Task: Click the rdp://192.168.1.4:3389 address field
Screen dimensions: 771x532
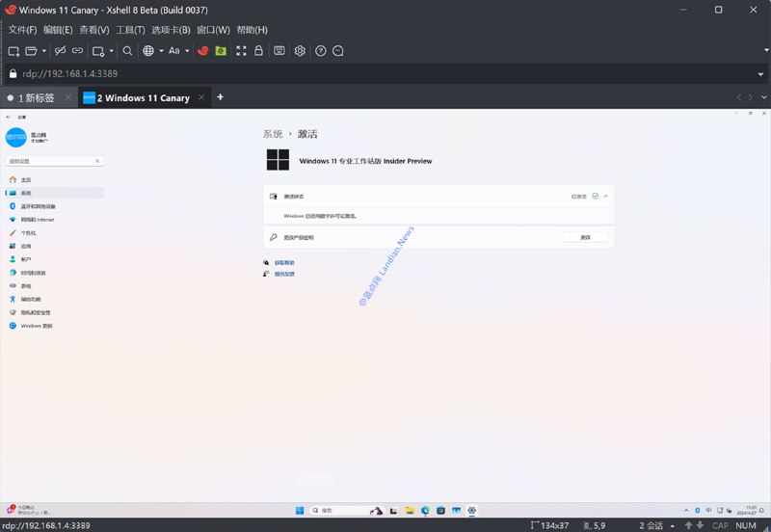Action: pyautogui.click(x=384, y=74)
